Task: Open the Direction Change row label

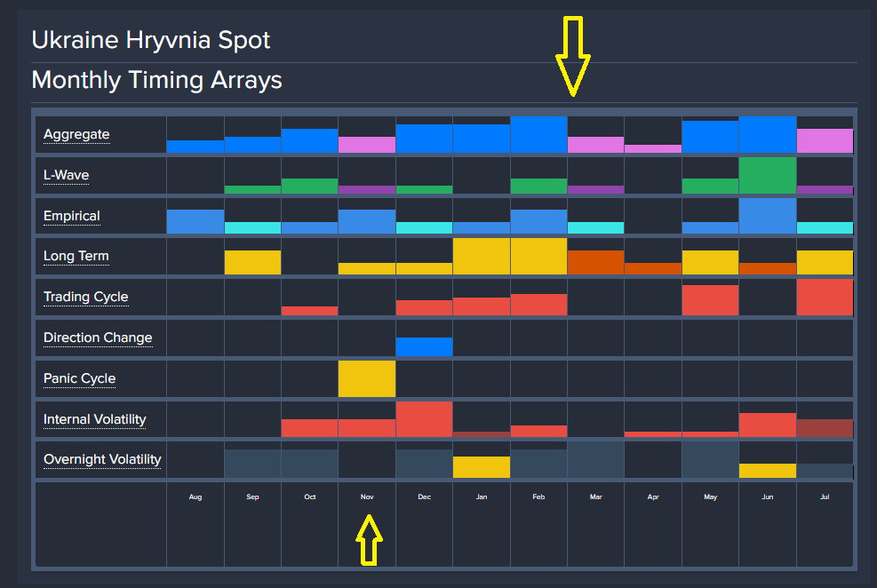Action: (x=98, y=338)
